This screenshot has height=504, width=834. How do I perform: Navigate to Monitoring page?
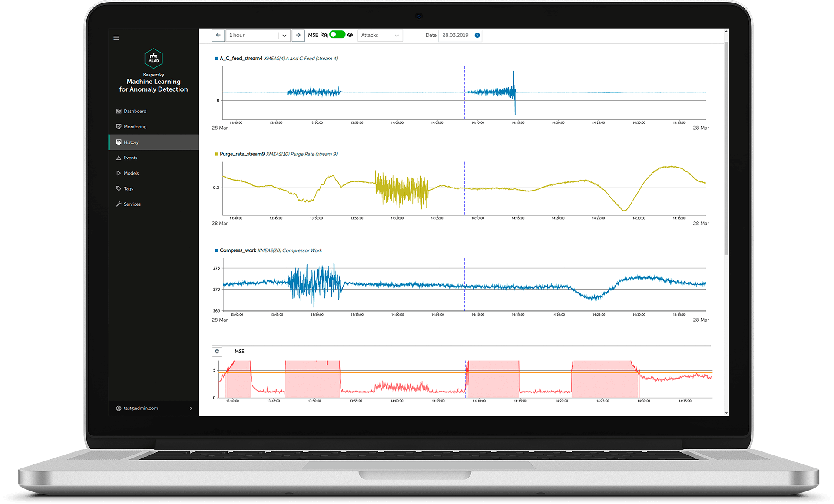135,127
